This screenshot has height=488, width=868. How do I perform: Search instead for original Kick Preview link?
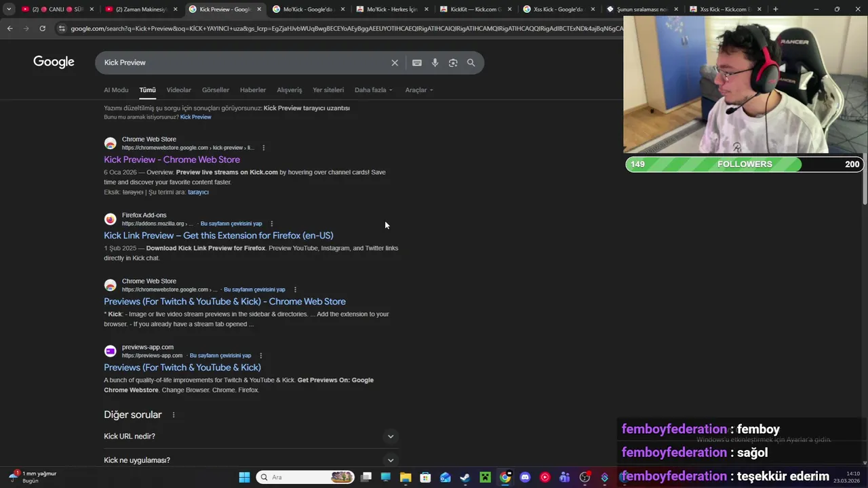click(195, 117)
